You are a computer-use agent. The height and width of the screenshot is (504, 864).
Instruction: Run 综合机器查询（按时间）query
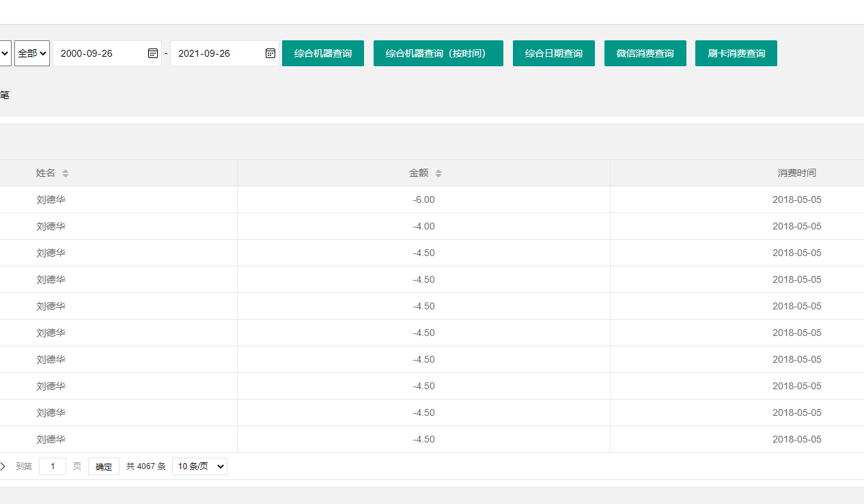pos(438,53)
